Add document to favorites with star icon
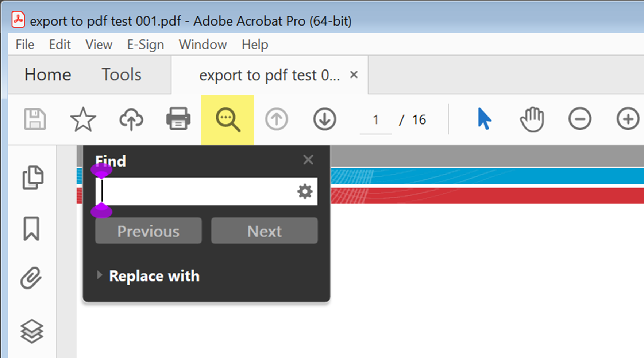 point(82,119)
